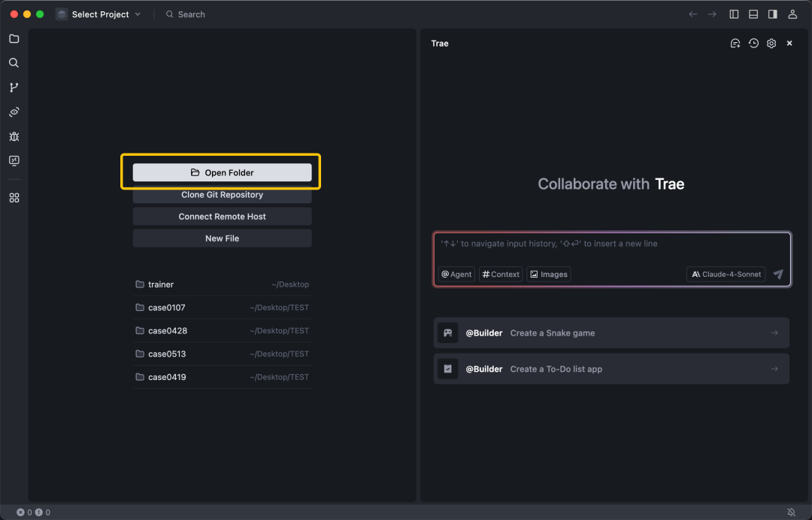The width and height of the screenshot is (812, 520).
Task: Open Trae panel settings gear
Action: pyautogui.click(x=771, y=44)
